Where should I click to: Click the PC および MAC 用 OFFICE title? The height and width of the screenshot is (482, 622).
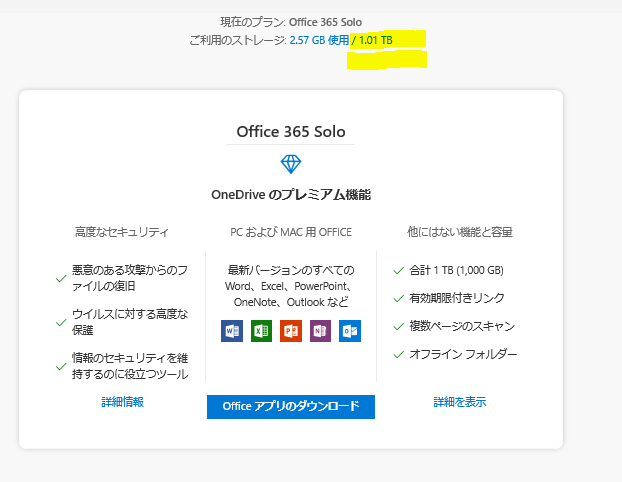[291, 232]
